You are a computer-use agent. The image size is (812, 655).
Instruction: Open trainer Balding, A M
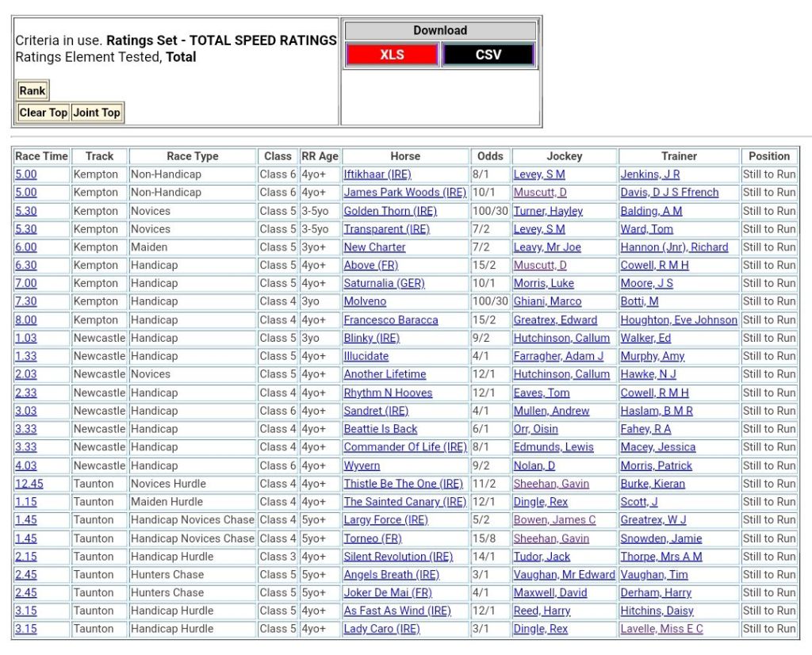(x=651, y=211)
